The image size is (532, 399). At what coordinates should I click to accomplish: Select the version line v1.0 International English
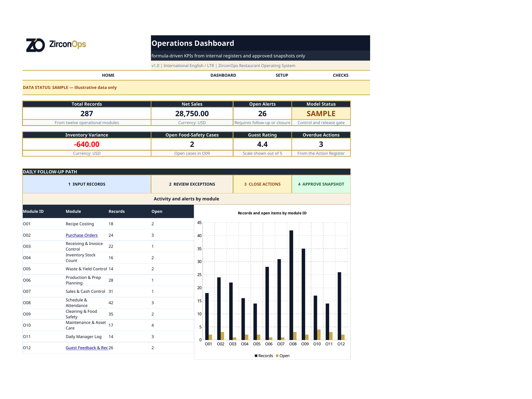click(223, 66)
